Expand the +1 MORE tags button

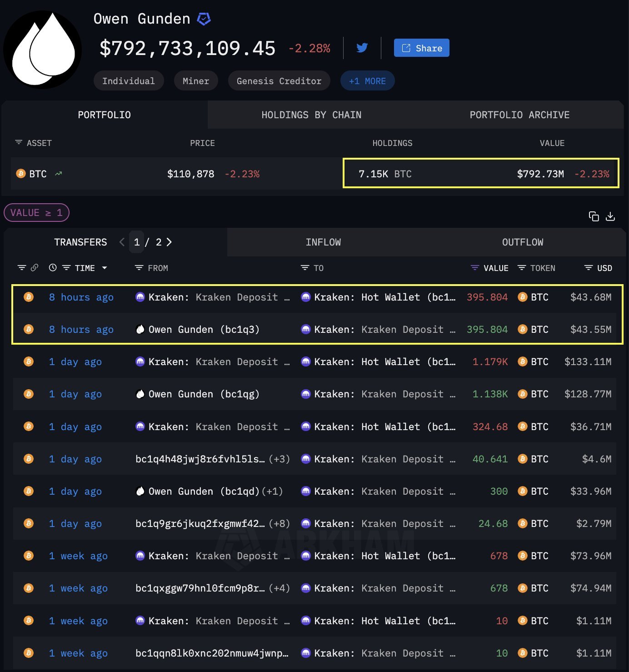click(367, 80)
